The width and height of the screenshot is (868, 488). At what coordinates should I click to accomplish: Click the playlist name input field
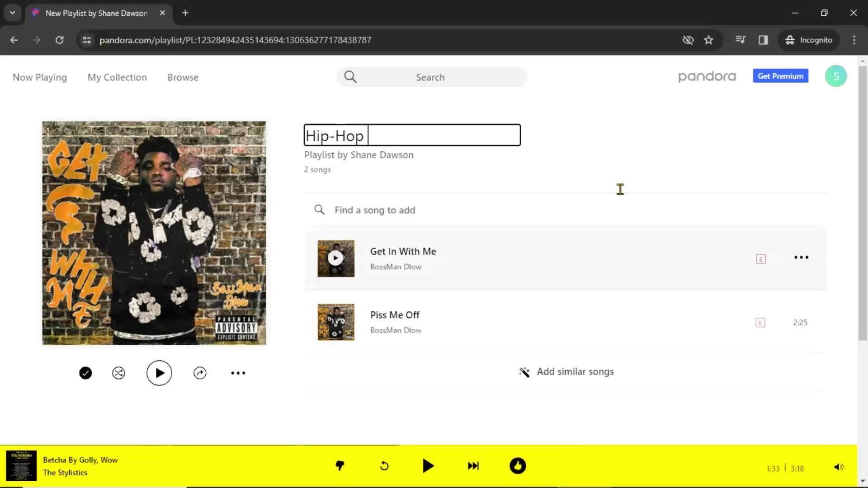click(x=412, y=135)
